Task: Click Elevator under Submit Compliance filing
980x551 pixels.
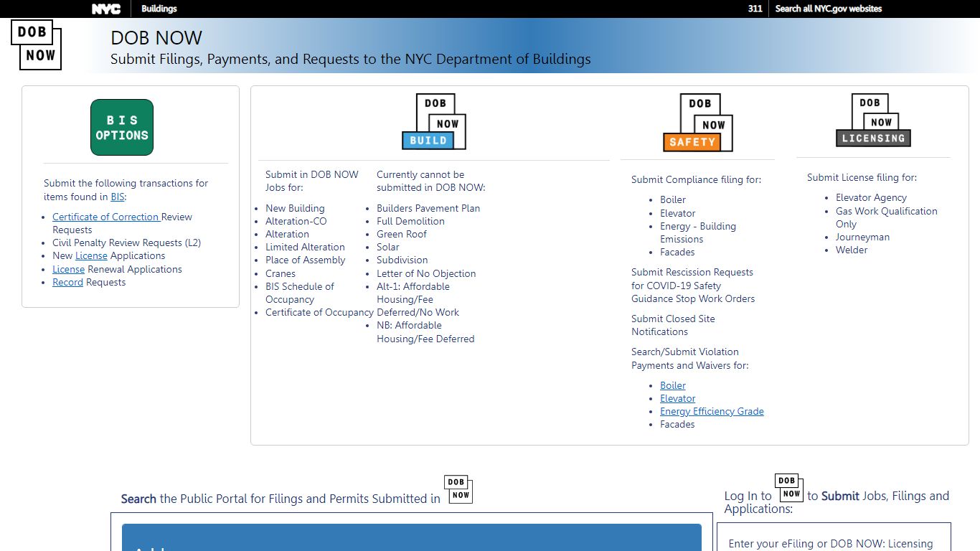Action: [678, 213]
